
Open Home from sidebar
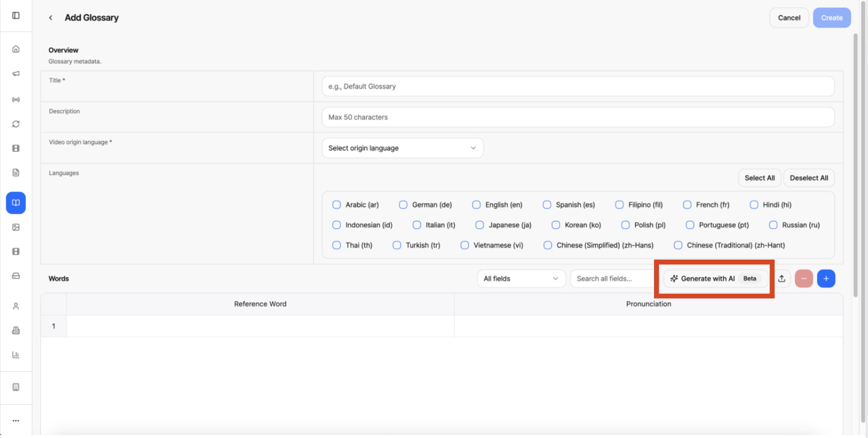[16, 49]
